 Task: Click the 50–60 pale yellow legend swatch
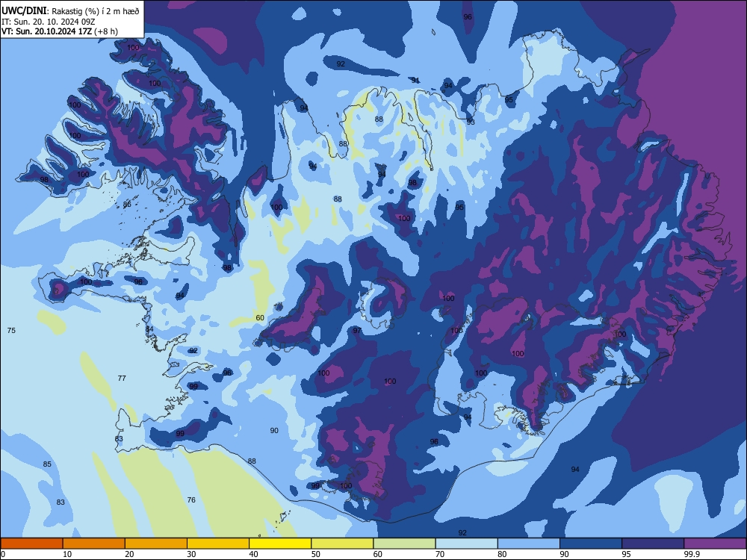pyautogui.click(x=343, y=544)
